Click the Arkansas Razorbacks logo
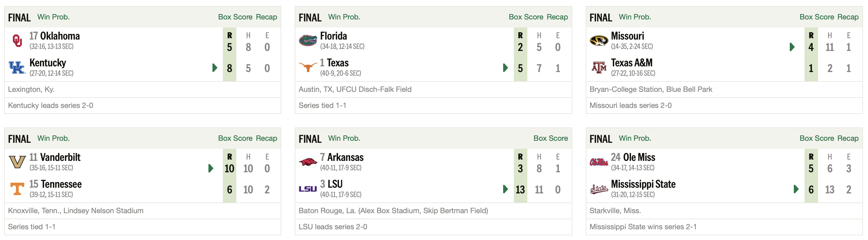Viewport: 868px width, 240px height. point(308,162)
